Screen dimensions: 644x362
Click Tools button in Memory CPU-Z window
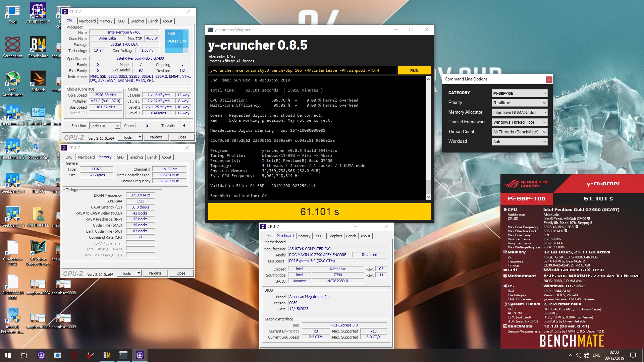pyautogui.click(x=126, y=273)
